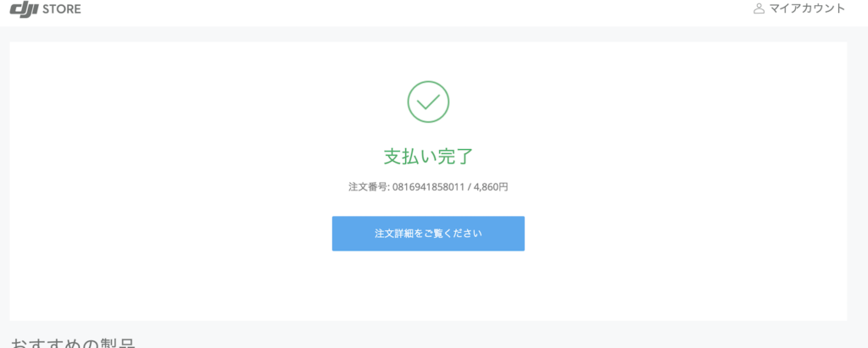Click the My Account person icon
The height and width of the screenshot is (348, 868).
pos(759,8)
